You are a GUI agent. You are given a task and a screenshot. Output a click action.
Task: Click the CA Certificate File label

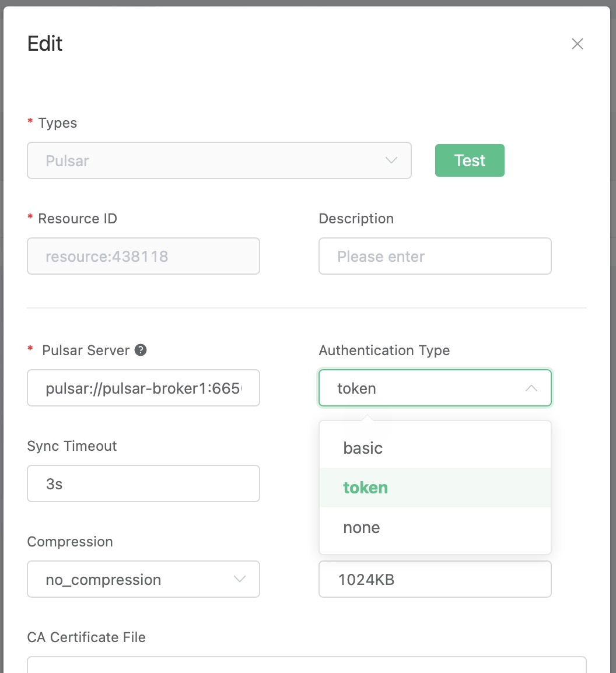(x=86, y=637)
